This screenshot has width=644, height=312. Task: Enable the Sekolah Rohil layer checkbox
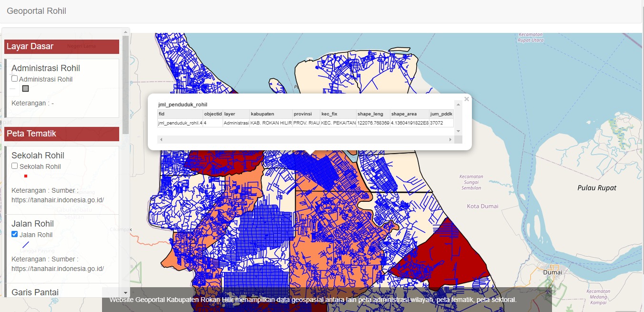click(15, 166)
